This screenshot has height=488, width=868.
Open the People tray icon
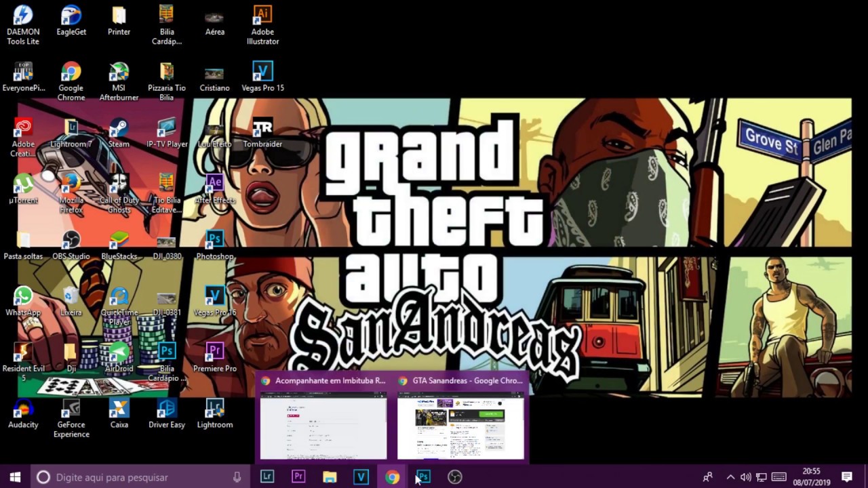click(708, 477)
